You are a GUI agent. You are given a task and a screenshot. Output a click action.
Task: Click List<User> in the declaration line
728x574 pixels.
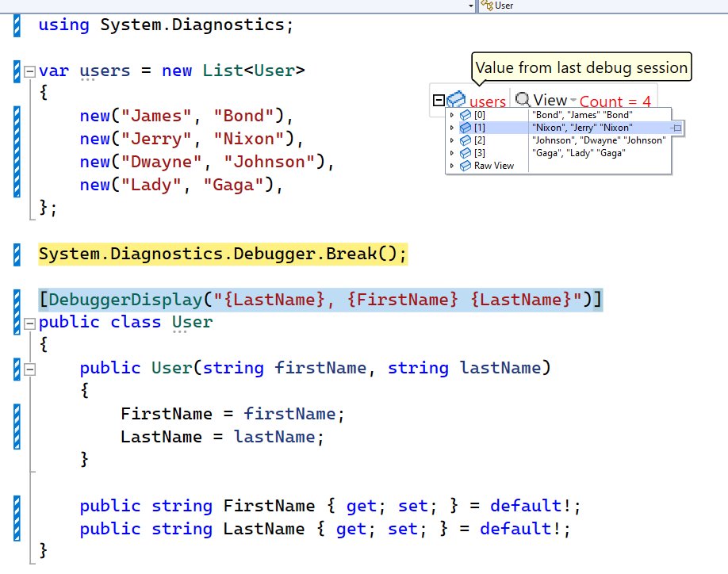[x=254, y=71]
